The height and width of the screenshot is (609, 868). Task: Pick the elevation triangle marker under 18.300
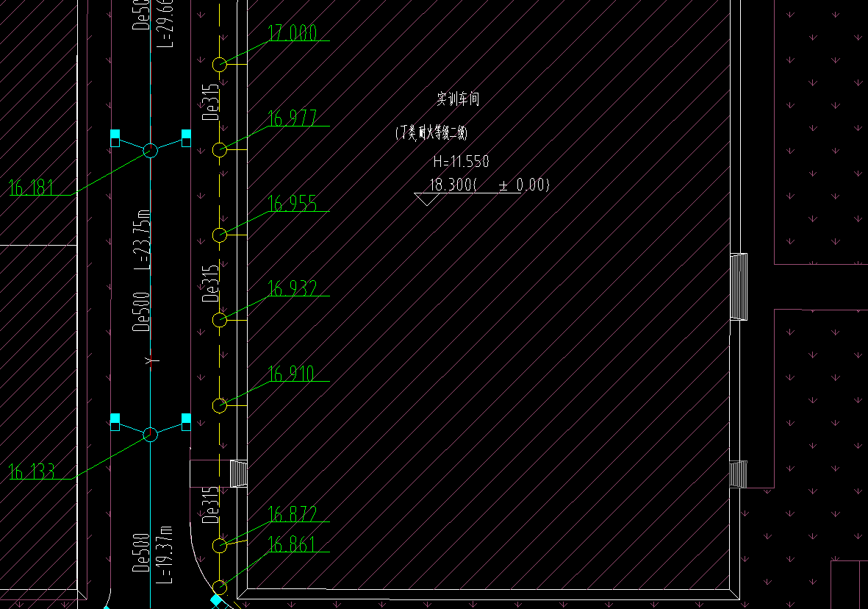(x=427, y=199)
